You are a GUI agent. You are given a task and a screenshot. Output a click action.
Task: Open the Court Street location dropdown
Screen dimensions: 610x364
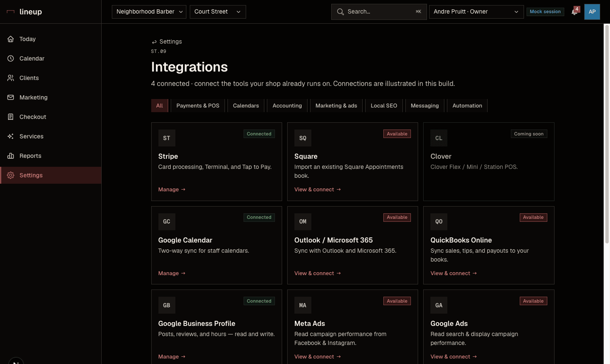point(218,12)
